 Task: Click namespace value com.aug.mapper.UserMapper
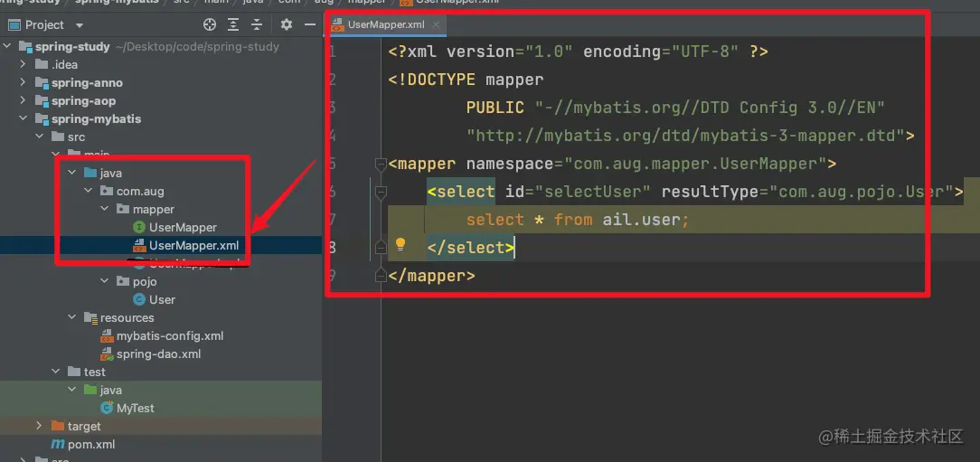point(695,164)
